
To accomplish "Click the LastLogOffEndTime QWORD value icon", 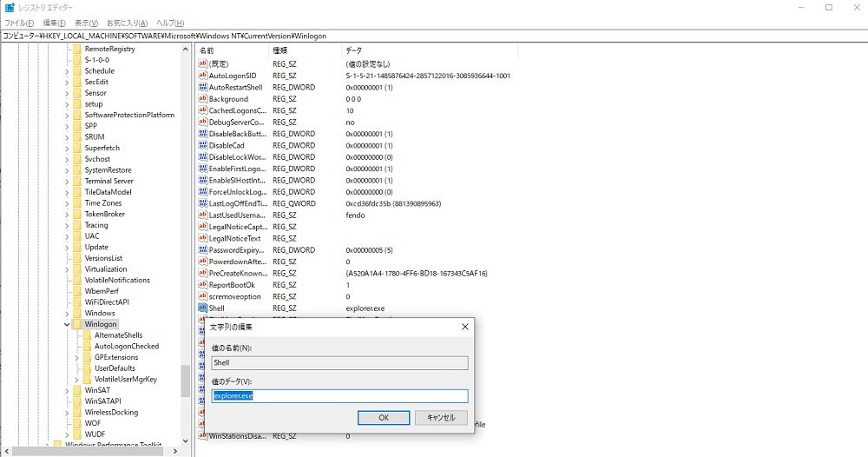I will tap(203, 203).
